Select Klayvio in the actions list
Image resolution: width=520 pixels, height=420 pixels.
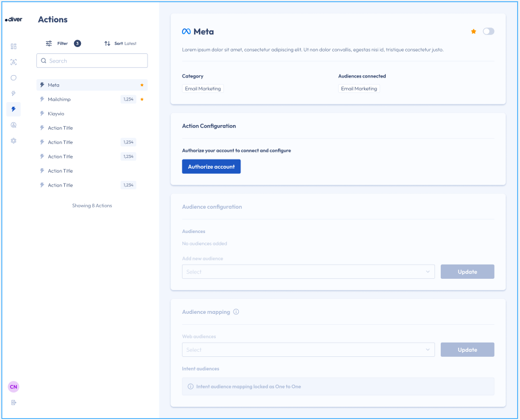56,114
